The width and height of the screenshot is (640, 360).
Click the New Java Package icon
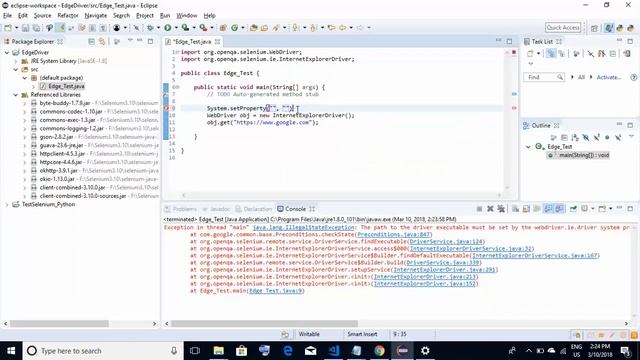pyautogui.click(x=223, y=28)
